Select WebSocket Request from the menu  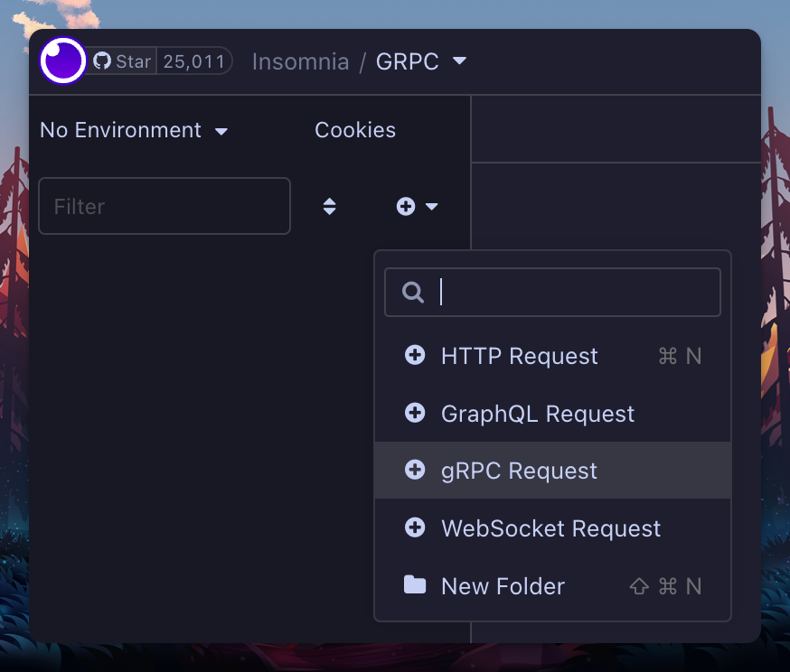pos(550,527)
